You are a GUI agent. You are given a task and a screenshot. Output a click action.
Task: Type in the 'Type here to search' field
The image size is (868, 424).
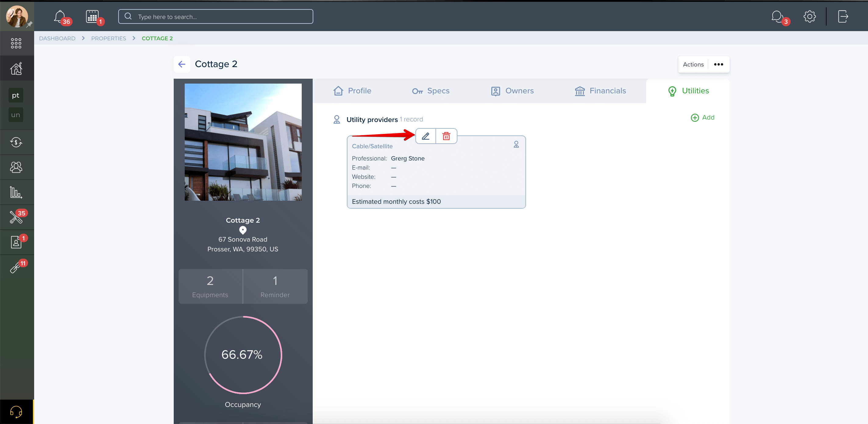tap(216, 16)
